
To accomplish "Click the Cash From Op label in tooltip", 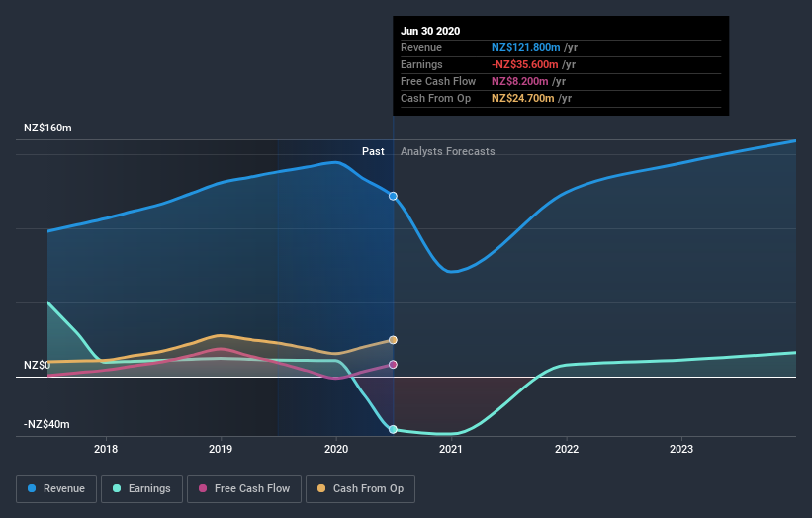I will (435, 98).
